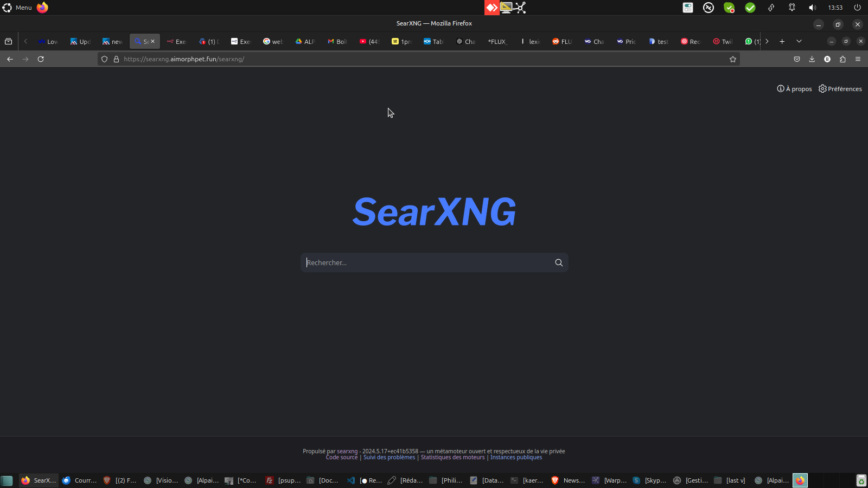868x488 pixels.
Task: Expand the List all tabs dropdown
Action: pyautogui.click(x=799, y=41)
